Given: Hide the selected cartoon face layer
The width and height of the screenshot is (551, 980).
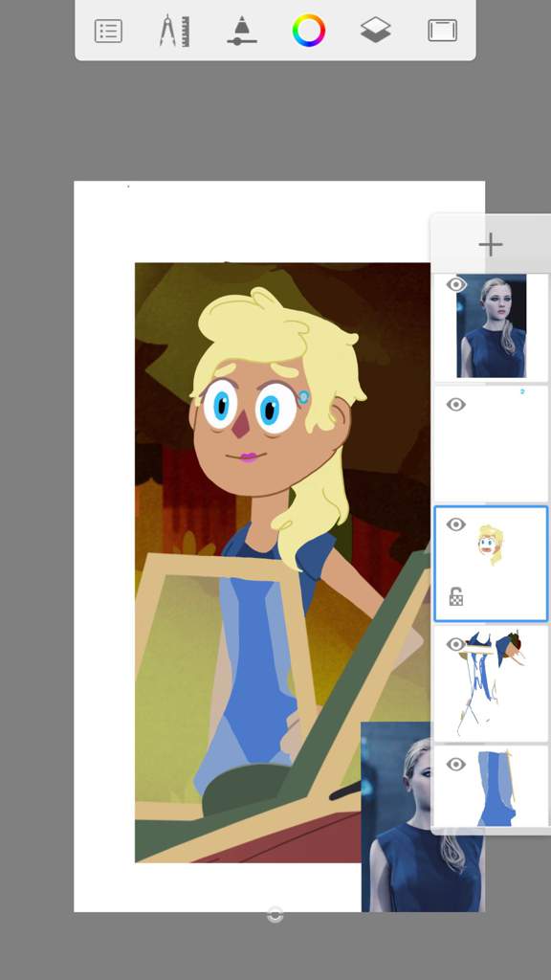Looking at the screenshot, I should pyautogui.click(x=456, y=524).
